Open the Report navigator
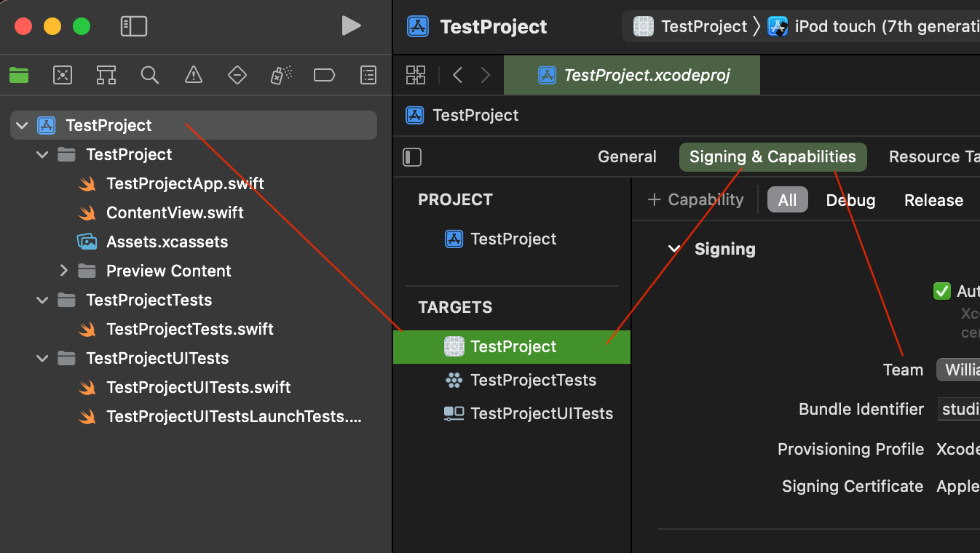This screenshot has height=553, width=980. pyautogui.click(x=368, y=75)
